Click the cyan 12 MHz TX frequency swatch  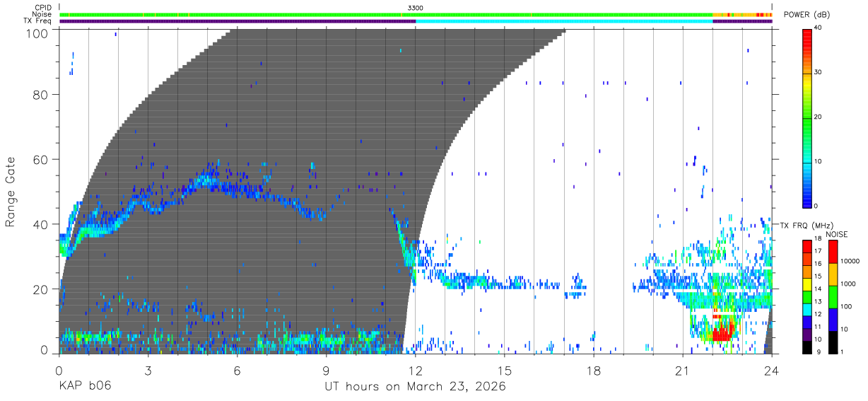click(x=807, y=310)
